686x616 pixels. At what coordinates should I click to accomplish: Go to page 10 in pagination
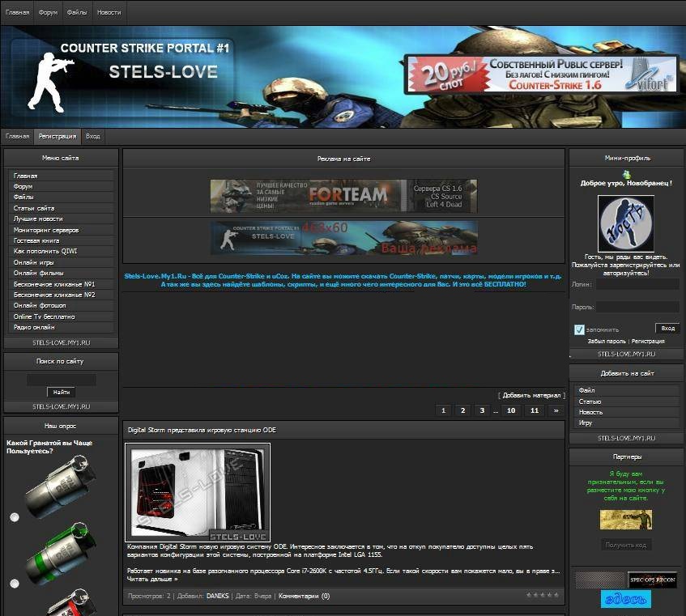511,410
